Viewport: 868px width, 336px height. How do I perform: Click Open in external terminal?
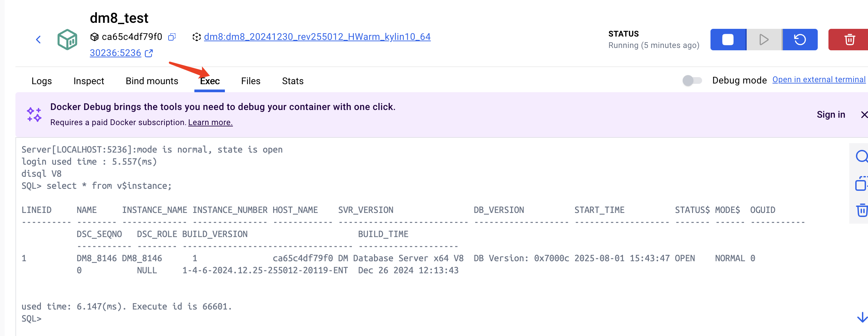[x=819, y=79]
